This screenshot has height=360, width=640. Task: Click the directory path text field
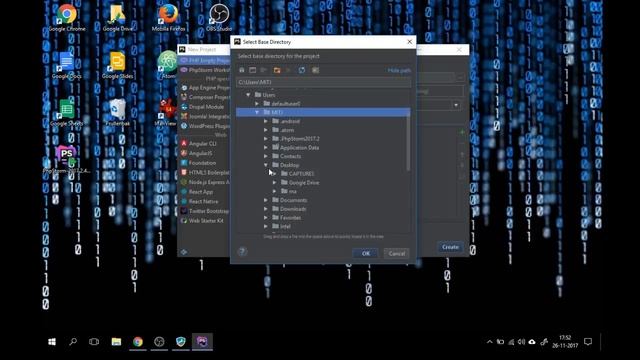pyautogui.click(x=323, y=82)
